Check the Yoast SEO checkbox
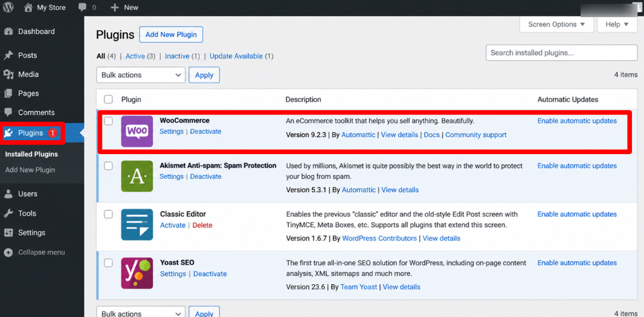Viewport: 644px width, 317px height. point(108,263)
